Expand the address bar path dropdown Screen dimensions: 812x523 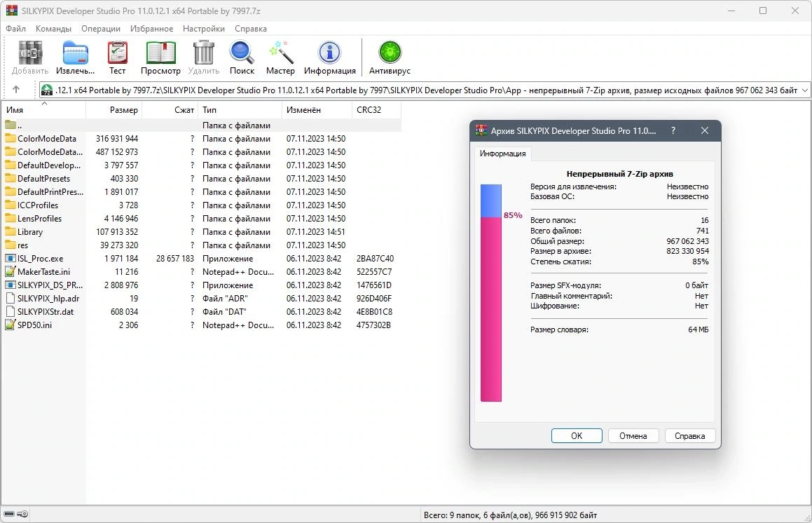(x=805, y=90)
